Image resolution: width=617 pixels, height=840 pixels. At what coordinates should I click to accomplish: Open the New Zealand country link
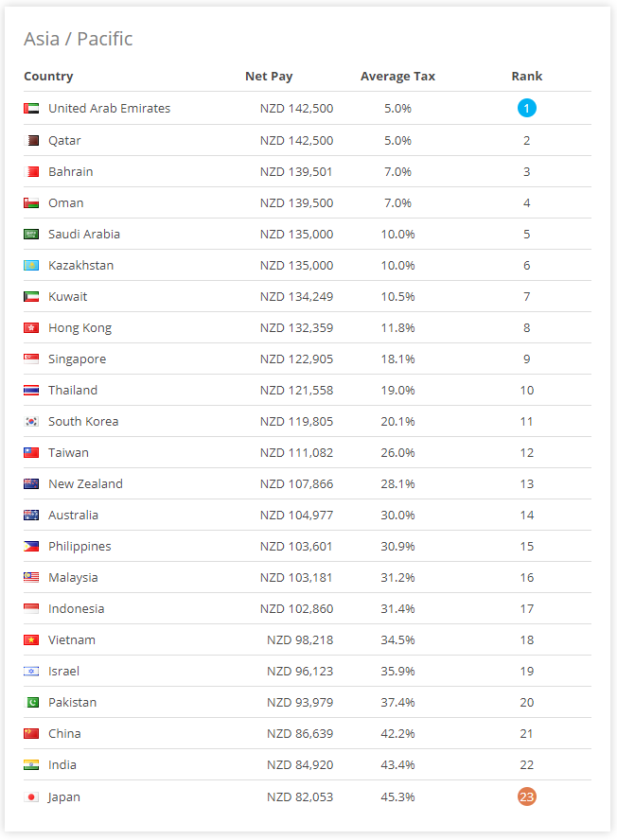85,483
